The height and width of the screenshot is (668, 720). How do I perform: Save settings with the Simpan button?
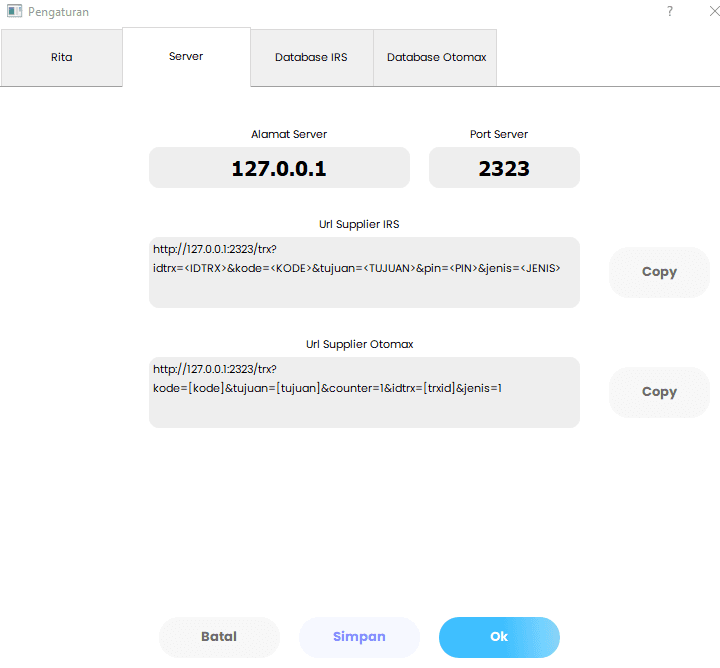(359, 637)
